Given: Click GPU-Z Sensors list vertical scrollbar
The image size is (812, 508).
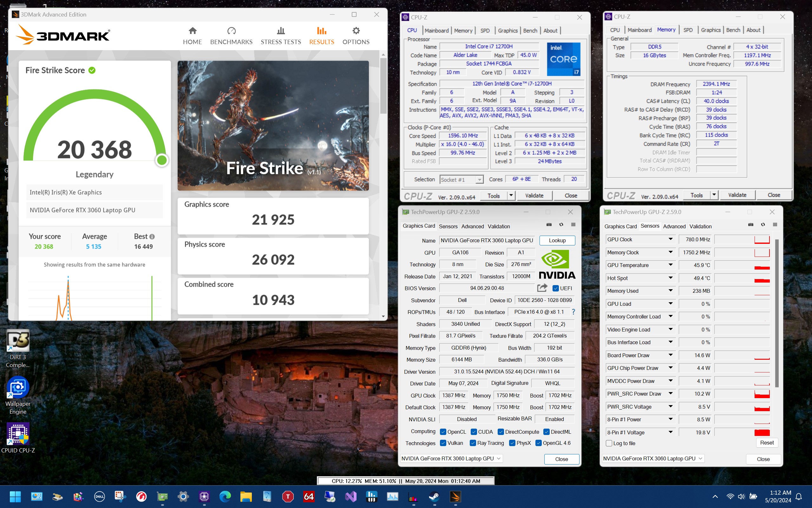Looking at the screenshot, I should click(777, 312).
